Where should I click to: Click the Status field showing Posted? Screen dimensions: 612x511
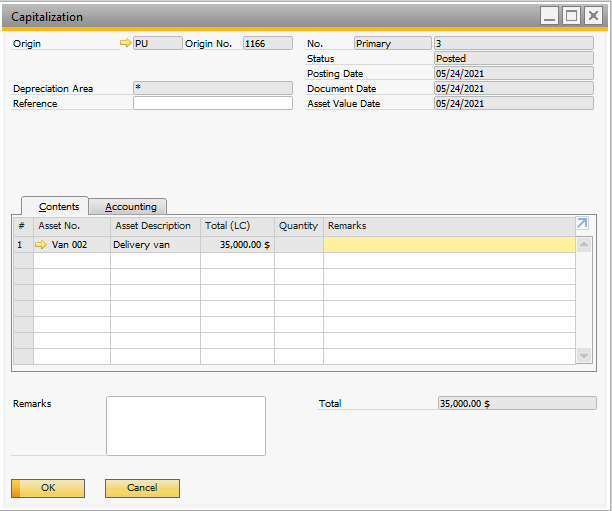click(514, 58)
